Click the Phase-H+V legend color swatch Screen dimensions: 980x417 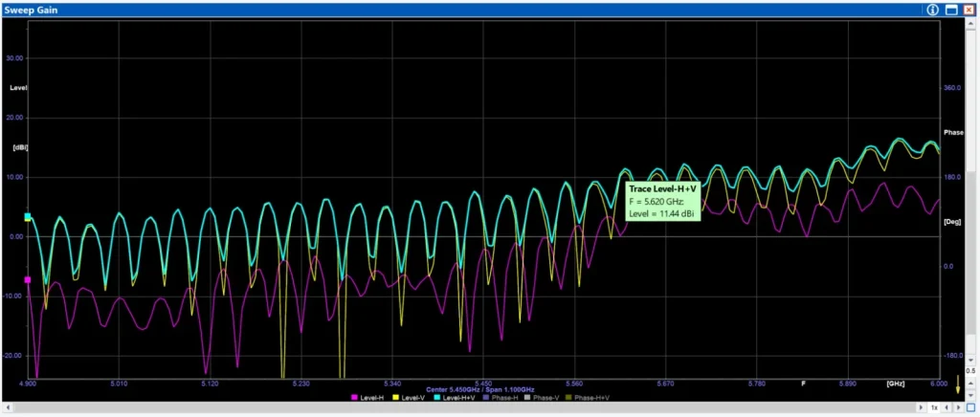[568, 398]
